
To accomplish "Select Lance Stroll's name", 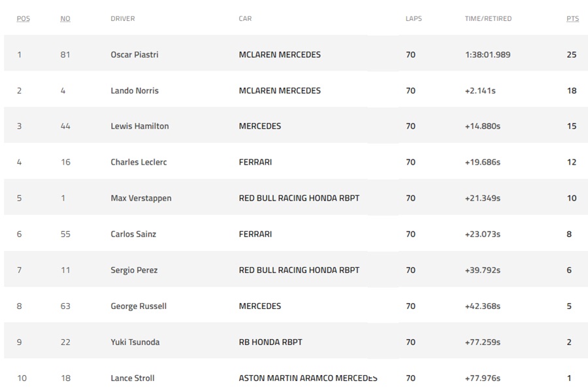I will [133, 378].
